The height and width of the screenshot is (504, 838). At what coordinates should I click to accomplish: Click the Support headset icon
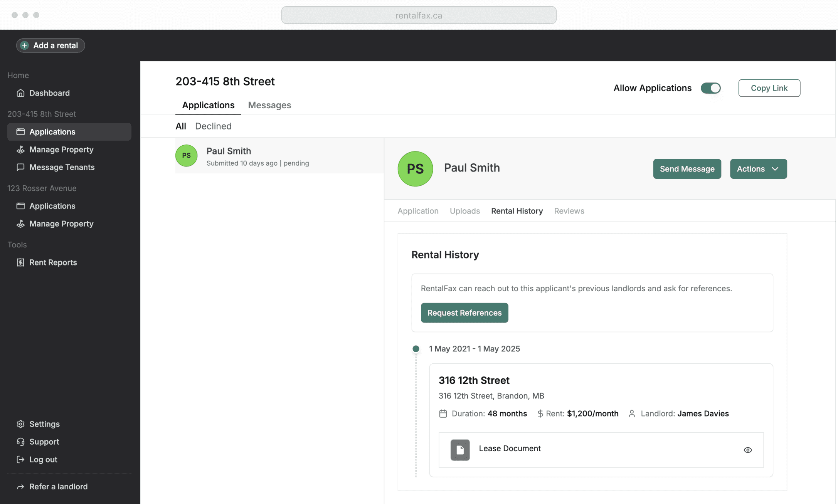(x=20, y=442)
